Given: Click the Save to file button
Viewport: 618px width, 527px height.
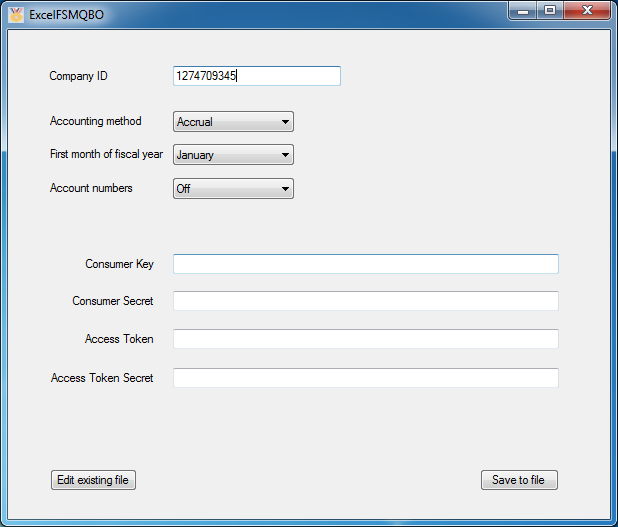Looking at the screenshot, I should [x=519, y=480].
